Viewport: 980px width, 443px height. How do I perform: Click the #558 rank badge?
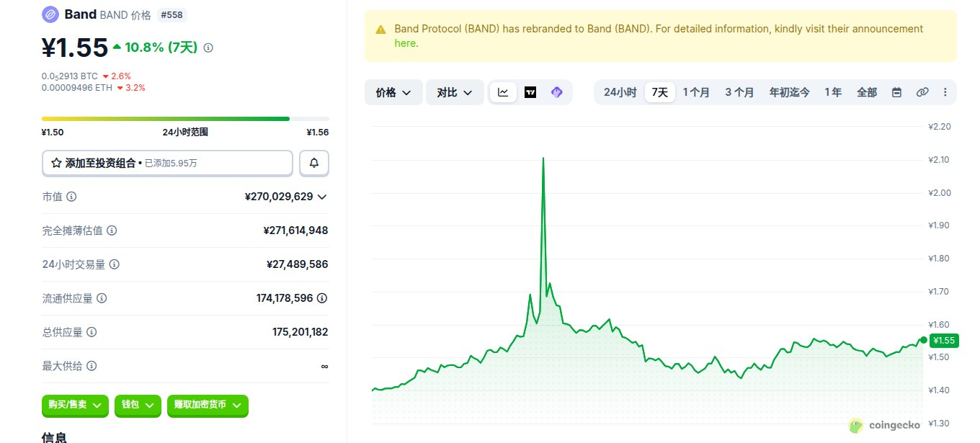172,14
